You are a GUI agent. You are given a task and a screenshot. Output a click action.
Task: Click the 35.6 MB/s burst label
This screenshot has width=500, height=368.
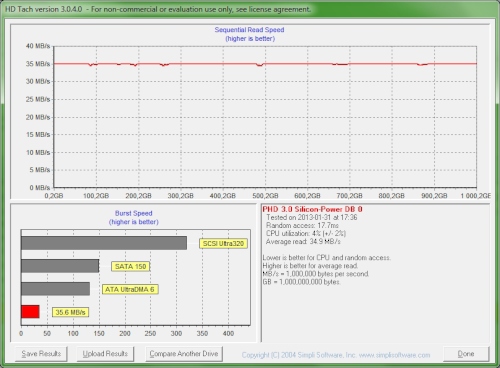point(70,312)
